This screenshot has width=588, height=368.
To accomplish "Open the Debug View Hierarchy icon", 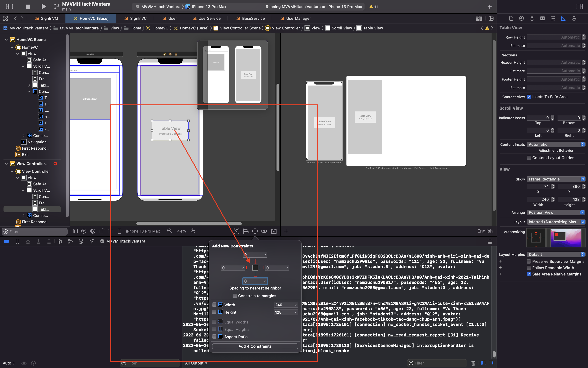I will (60, 241).
